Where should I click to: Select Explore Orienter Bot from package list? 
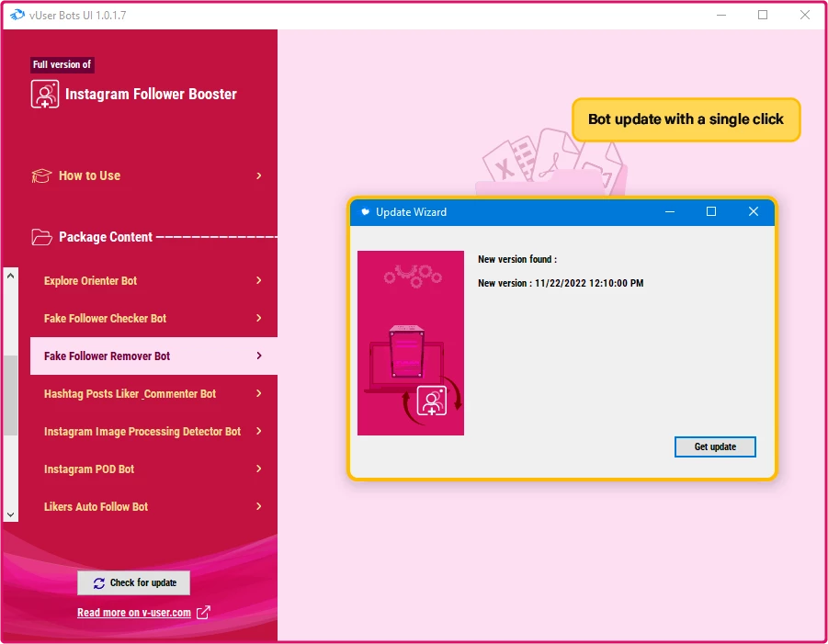click(153, 280)
